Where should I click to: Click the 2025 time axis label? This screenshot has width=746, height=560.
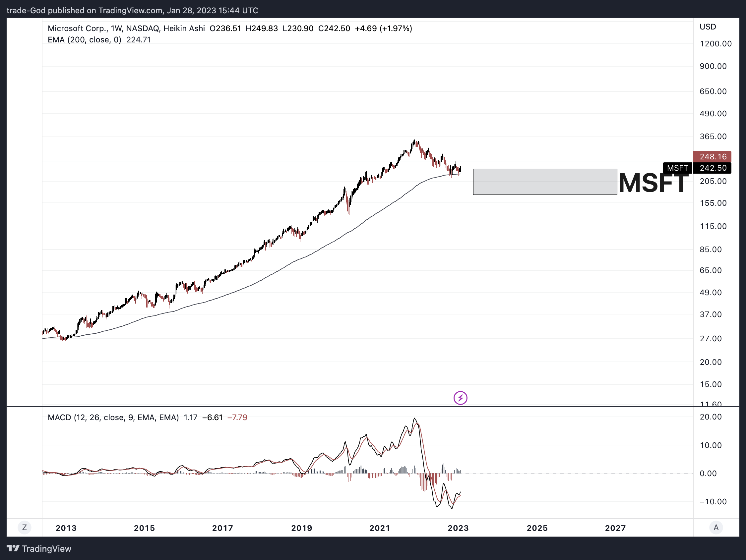(x=537, y=528)
